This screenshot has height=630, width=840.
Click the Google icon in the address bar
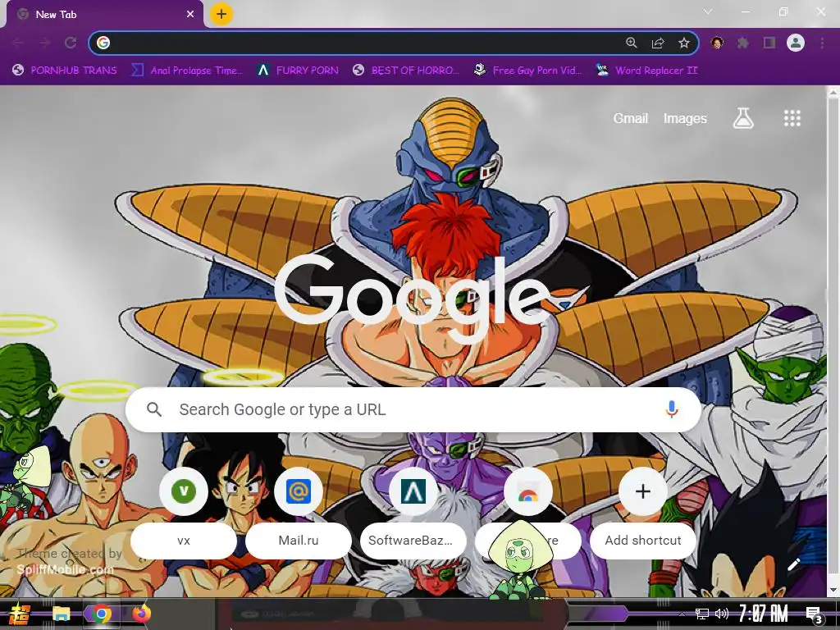coord(103,43)
